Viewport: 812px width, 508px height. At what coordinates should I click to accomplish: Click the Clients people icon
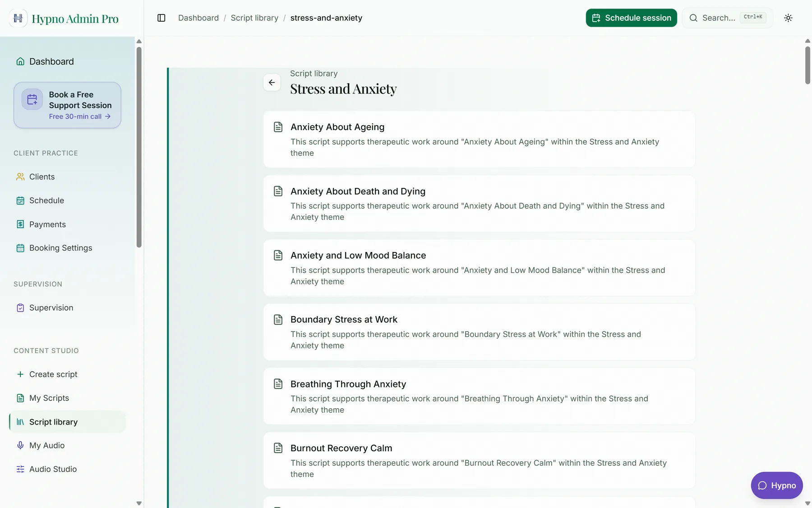pyautogui.click(x=20, y=177)
